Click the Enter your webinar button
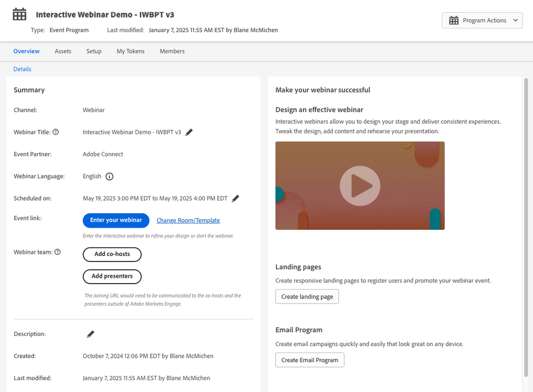 click(x=116, y=220)
